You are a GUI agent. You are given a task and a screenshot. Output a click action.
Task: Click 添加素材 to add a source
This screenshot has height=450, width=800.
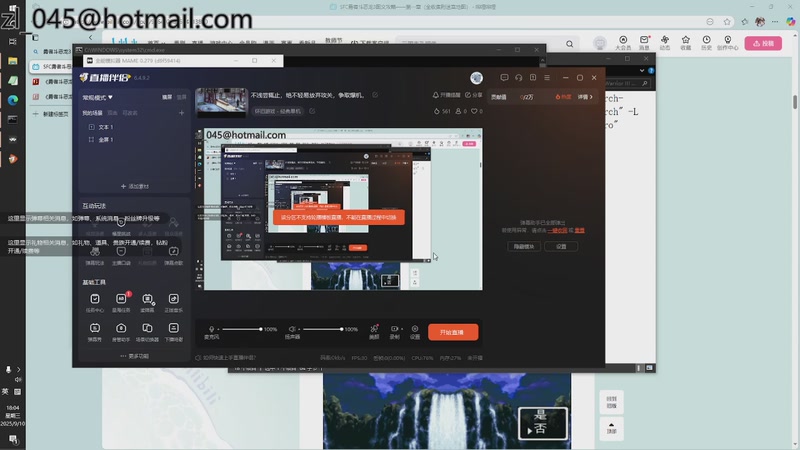click(x=135, y=186)
